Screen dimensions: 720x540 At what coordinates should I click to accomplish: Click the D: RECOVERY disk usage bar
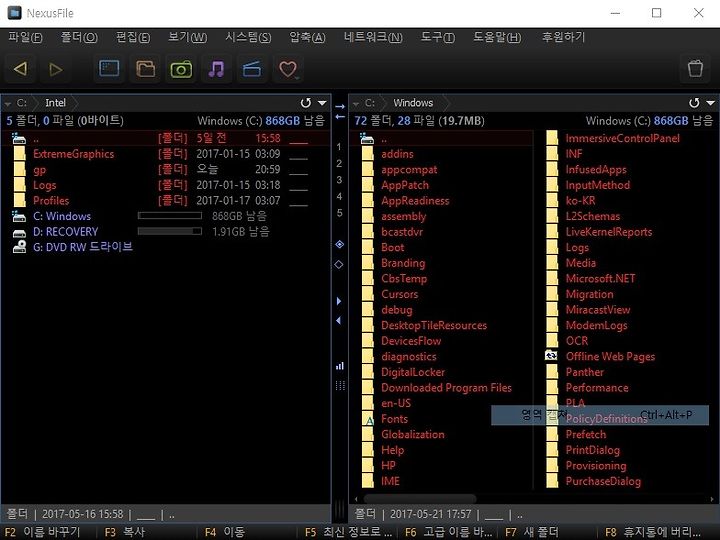click(x=169, y=231)
